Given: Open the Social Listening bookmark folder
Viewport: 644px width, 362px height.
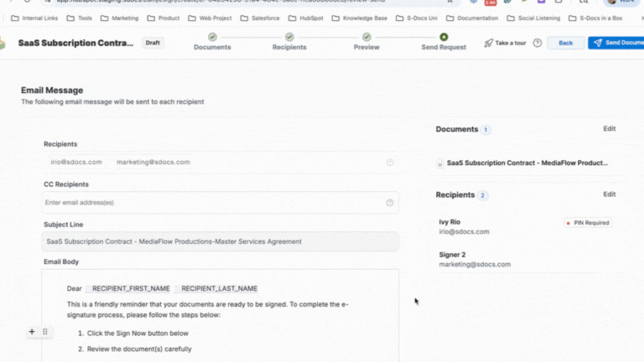Looking at the screenshot, I should (533, 18).
